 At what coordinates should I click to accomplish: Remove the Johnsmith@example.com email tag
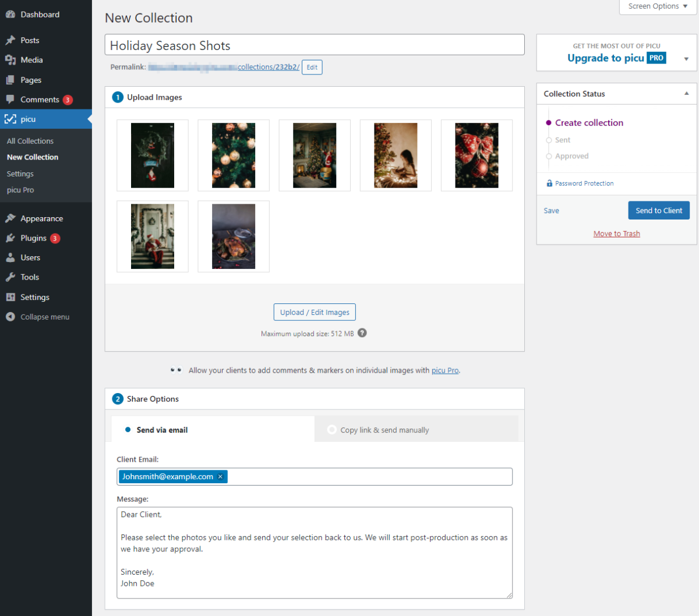(220, 477)
